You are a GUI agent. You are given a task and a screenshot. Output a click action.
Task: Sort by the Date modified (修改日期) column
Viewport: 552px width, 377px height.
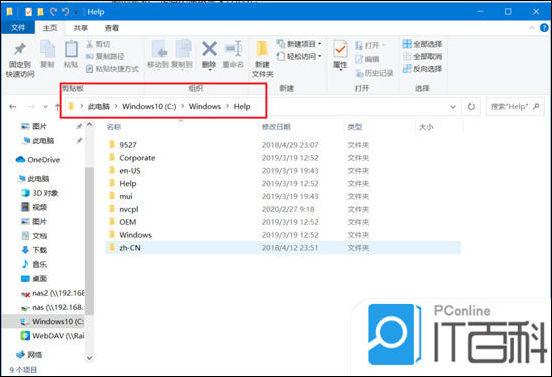pos(276,127)
